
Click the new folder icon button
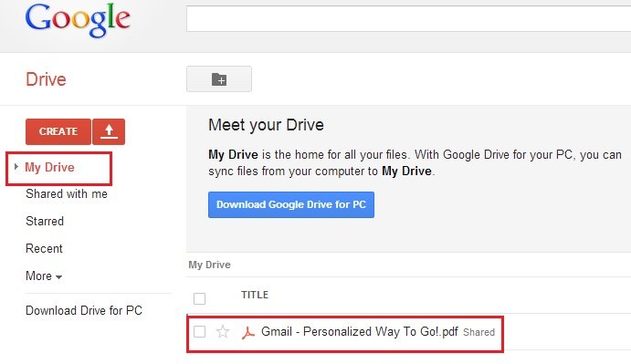(x=219, y=79)
